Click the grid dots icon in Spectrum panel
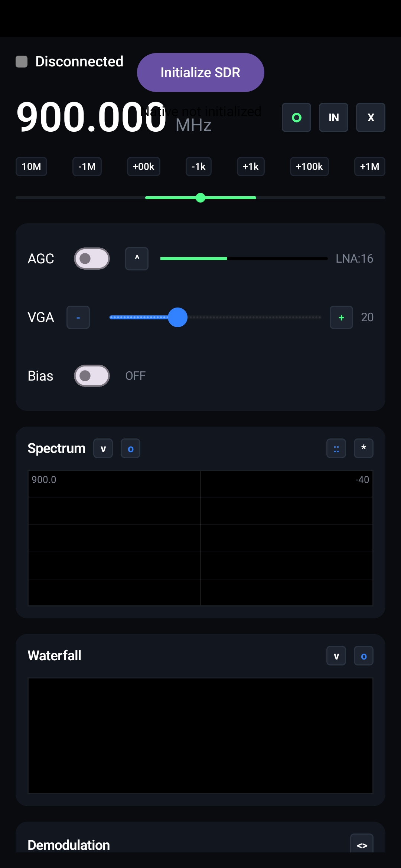 336,448
